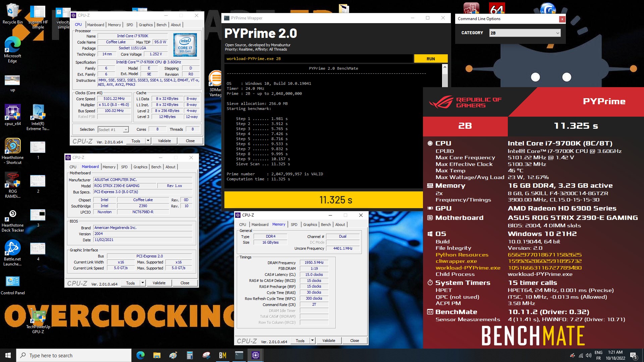The height and width of the screenshot is (362, 644).
Task: Open the volume control in system tray
Action: [x=588, y=356]
